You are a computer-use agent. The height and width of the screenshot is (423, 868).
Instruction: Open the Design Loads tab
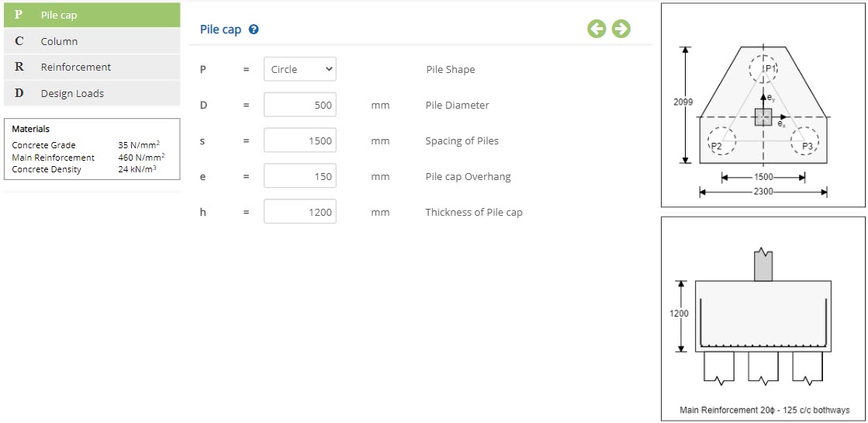pyautogui.click(x=92, y=94)
